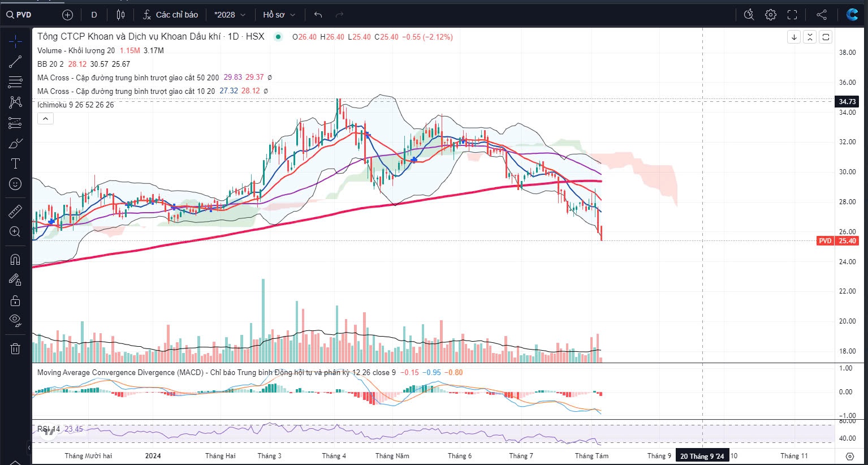868x465 pixels.
Task: Open candlestick chart style selector
Action: tap(120, 15)
